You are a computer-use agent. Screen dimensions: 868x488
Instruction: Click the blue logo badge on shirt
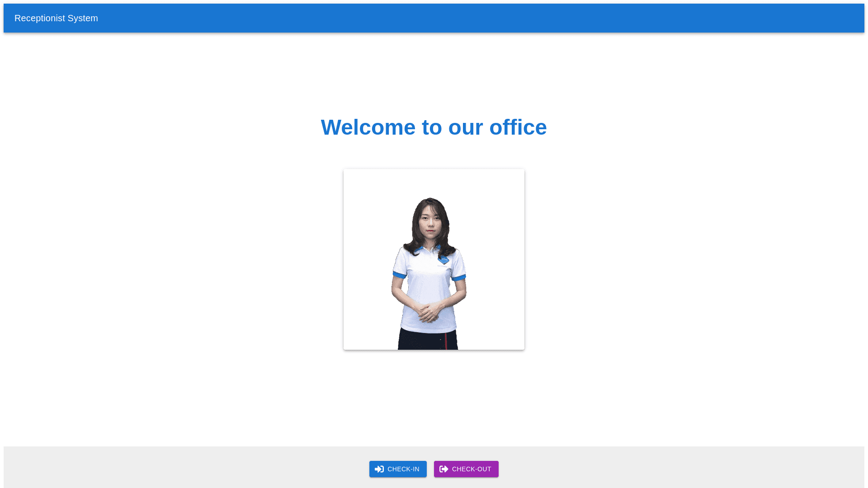(443, 259)
